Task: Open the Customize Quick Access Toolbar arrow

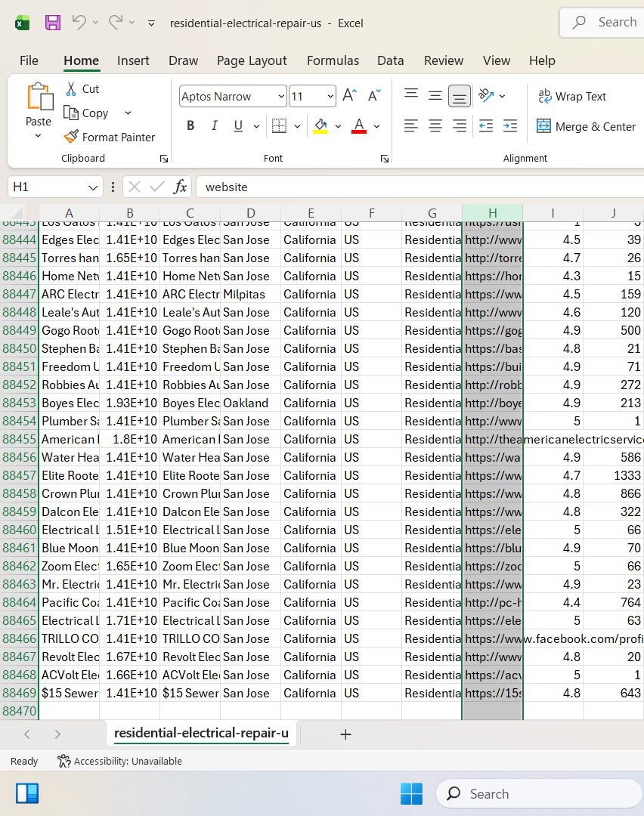Action: 151,23
